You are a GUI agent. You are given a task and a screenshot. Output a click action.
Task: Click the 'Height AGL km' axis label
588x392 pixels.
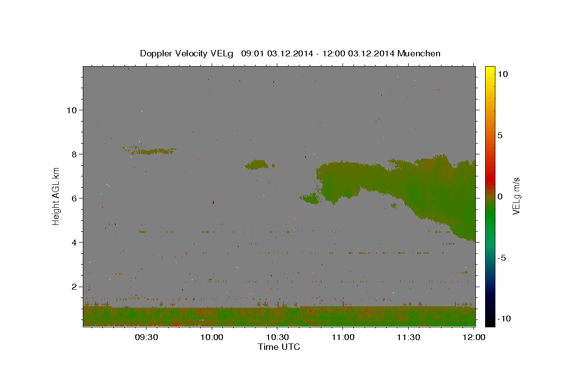56,196
